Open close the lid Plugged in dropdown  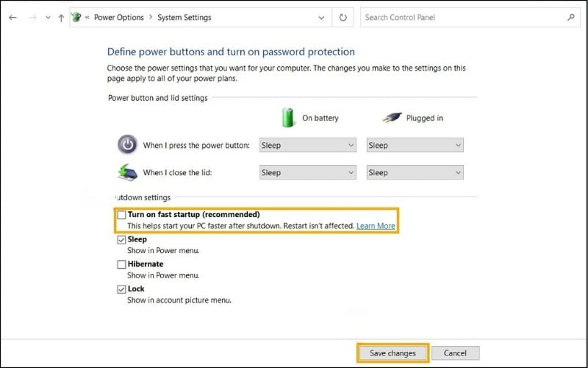click(x=415, y=172)
